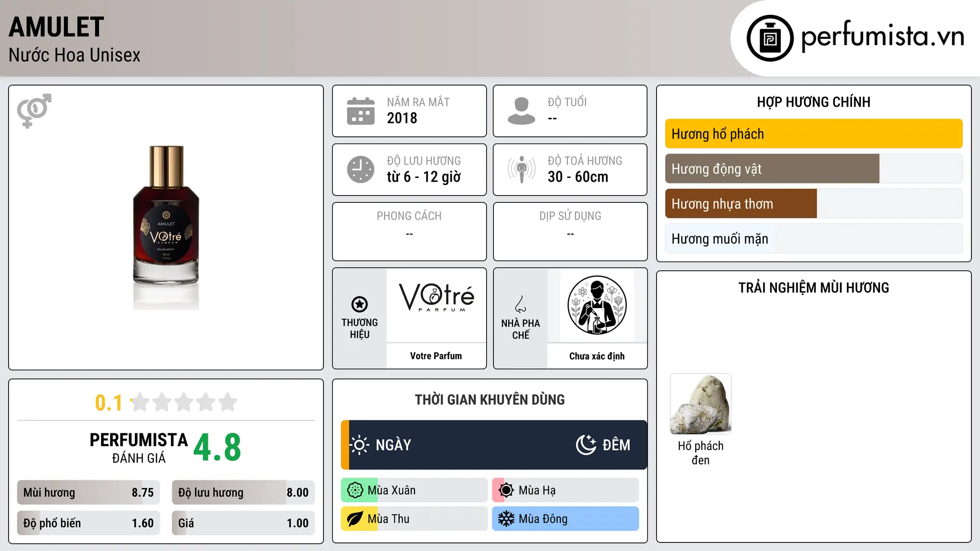
Task: Click the sun icon next to Ngày
Action: pos(359,445)
